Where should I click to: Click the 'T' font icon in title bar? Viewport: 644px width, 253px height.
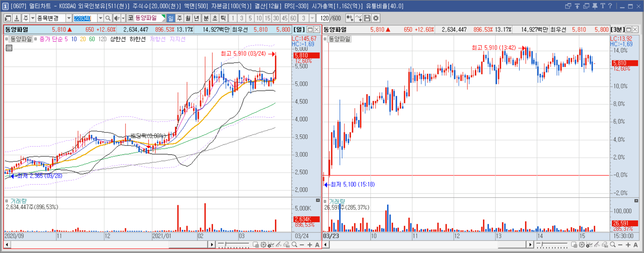pos(603,6)
